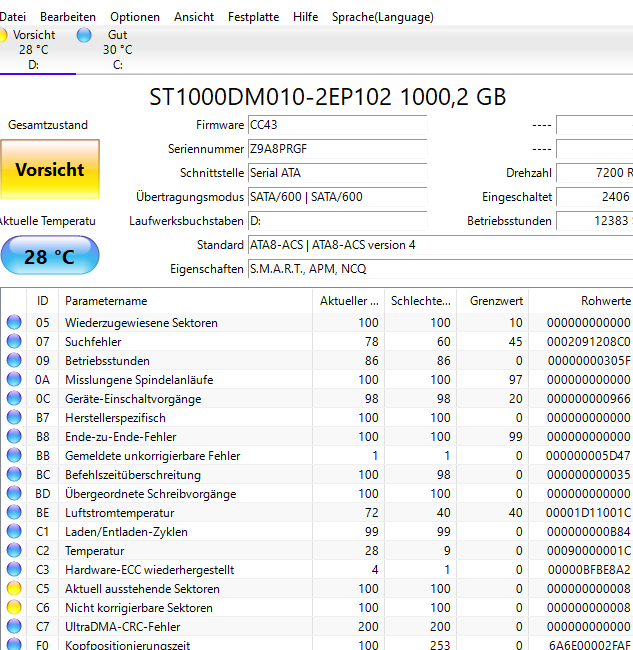Click status icon for Herstellerspezifisch row B7
Viewport: 633px width, 650px height.
pos(14,417)
